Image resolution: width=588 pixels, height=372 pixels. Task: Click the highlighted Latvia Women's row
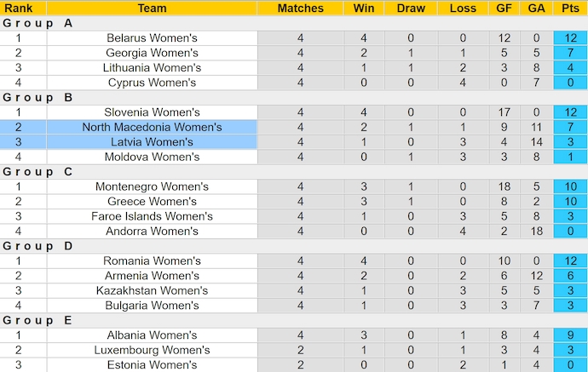(x=152, y=142)
